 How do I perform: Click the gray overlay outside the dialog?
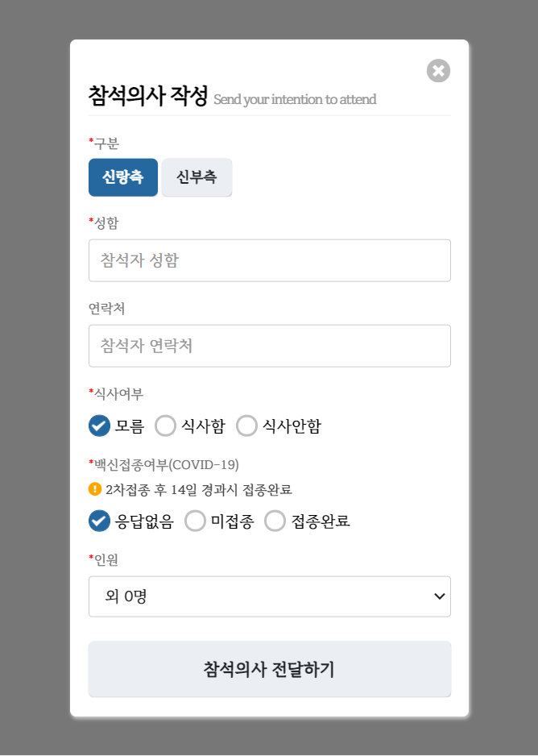click(x=32, y=378)
